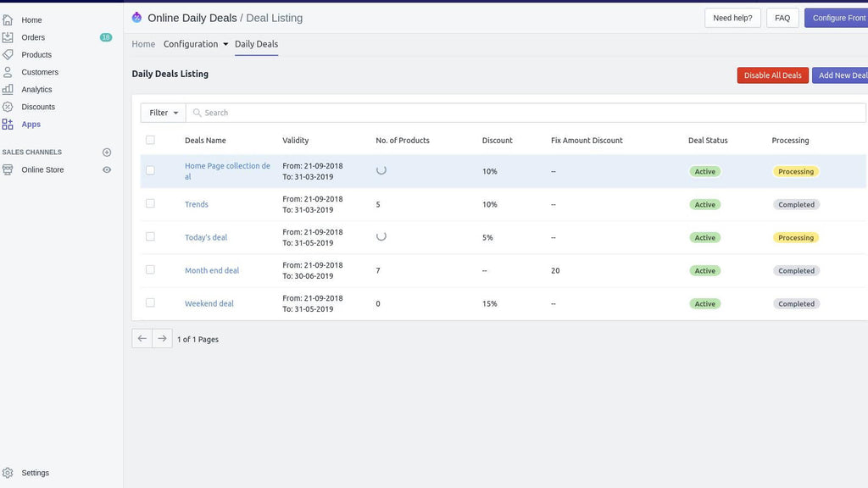
Task: Open Analytics chart icon in sidebar
Action: pos(8,89)
